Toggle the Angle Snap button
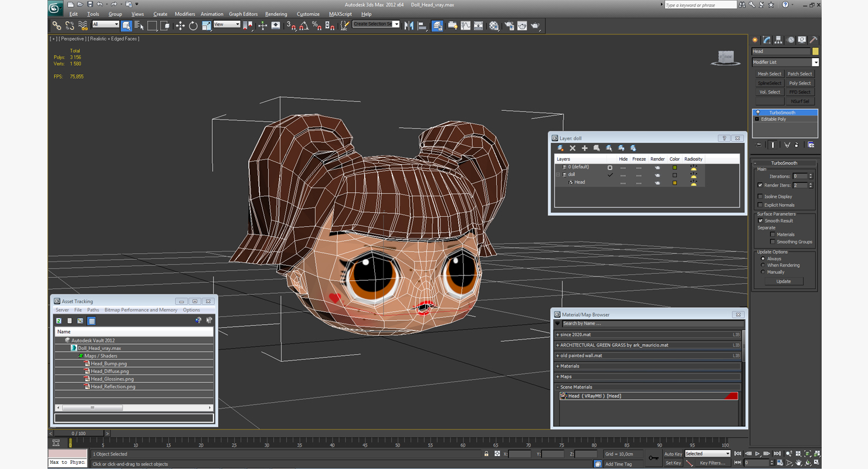This screenshot has height=469, width=868. coord(304,26)
